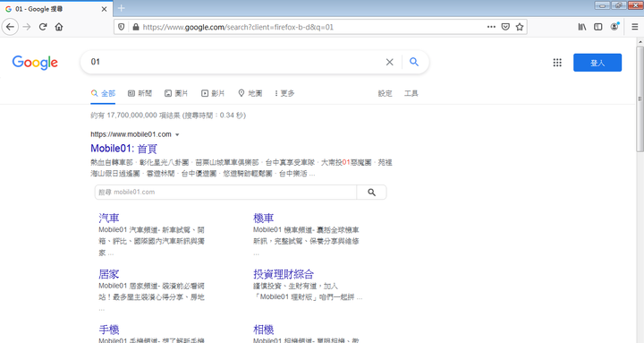Screen dimensions: 644x343
Task: Select the 全部 results tab
Action: point(103,93)
